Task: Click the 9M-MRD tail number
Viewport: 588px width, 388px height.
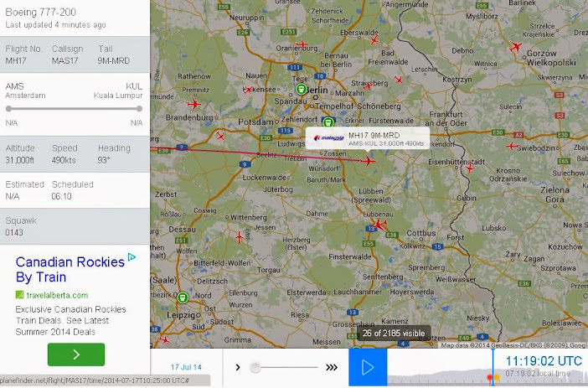Action: point(114,61)
